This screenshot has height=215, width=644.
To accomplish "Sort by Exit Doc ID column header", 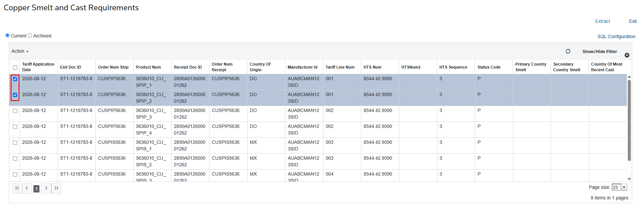I will tap(76, 67).
